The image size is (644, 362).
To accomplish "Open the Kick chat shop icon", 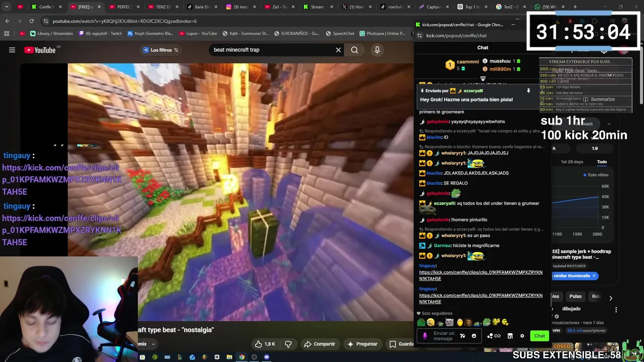I will [510, 336].
